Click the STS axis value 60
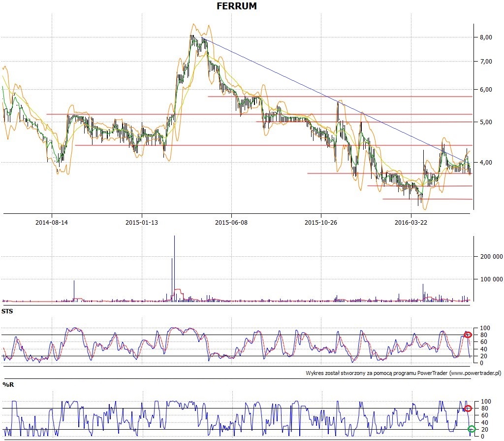Image resolution: width=504 pixels, height=441 pixels. [x=483, y=342]
